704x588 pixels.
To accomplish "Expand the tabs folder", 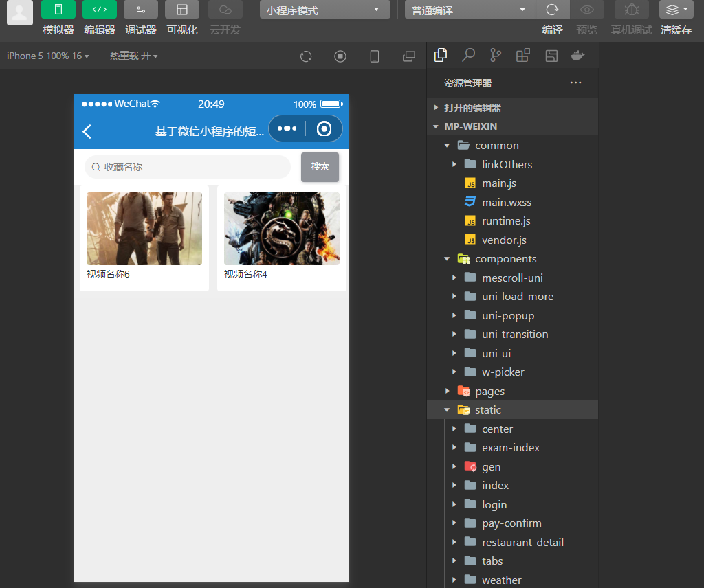I will (x=513, y=561).
